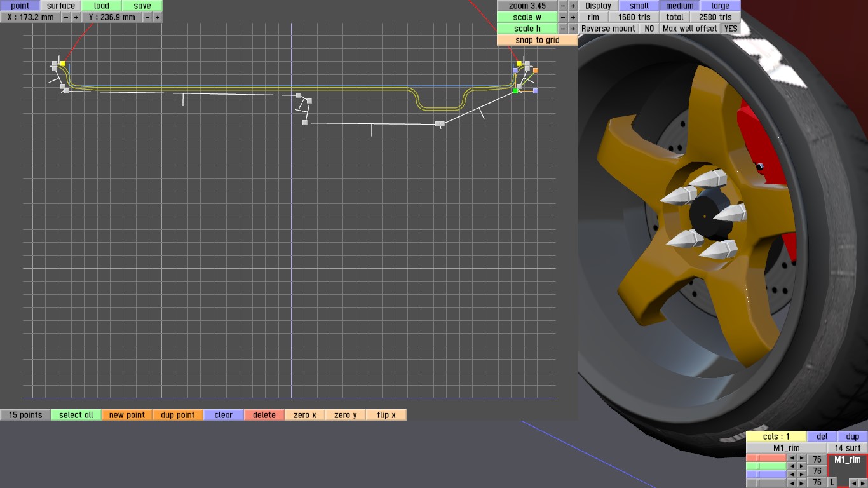
Task: Switch to surface editing mode
Action: tap(61, 6)
